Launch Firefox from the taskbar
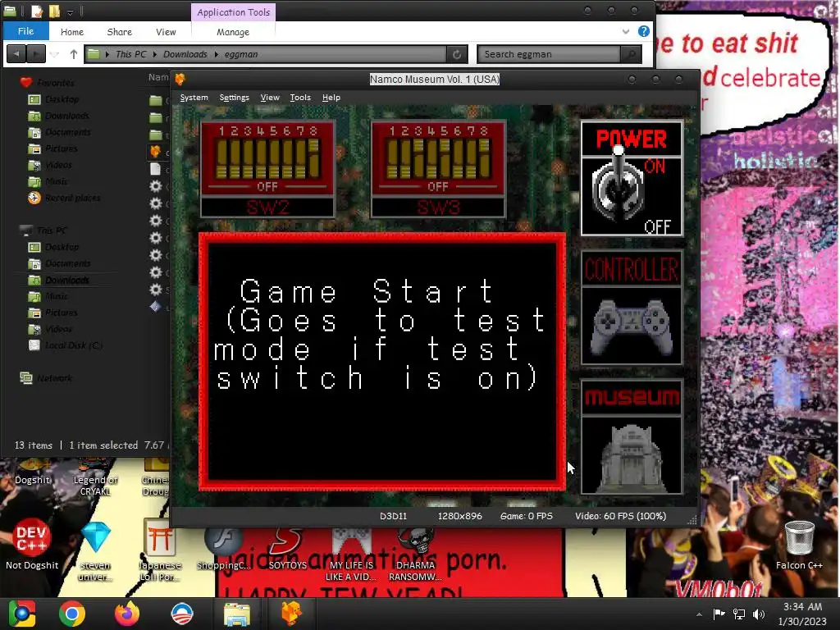 point(127,614)
